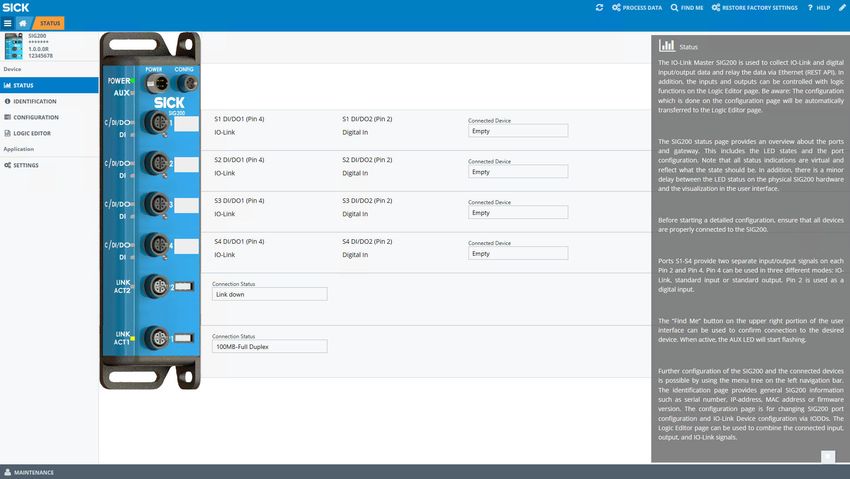Click the Find Me button
Screen dimensions: 850x479
click(x=687, y=8)
